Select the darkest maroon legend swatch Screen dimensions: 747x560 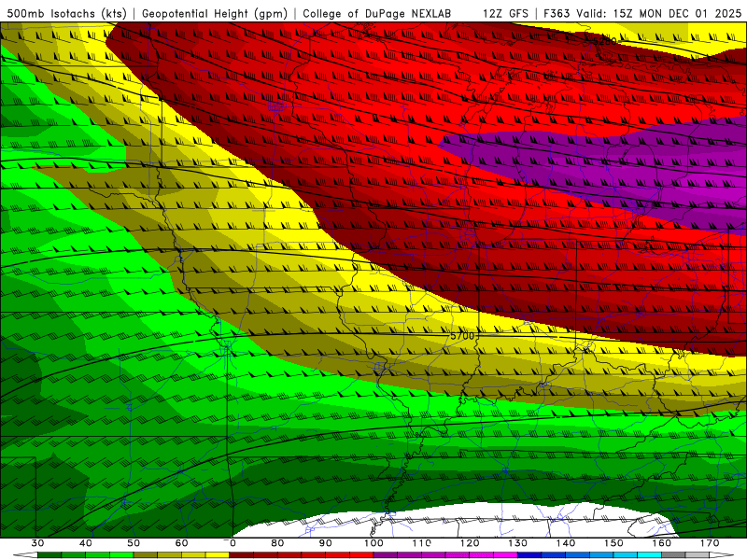242,555
